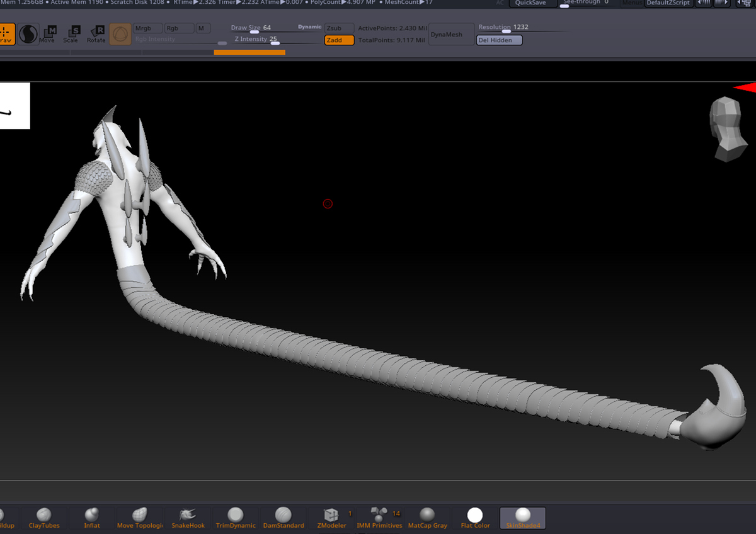Click the DynaMesh button

(x=451, y=35)
